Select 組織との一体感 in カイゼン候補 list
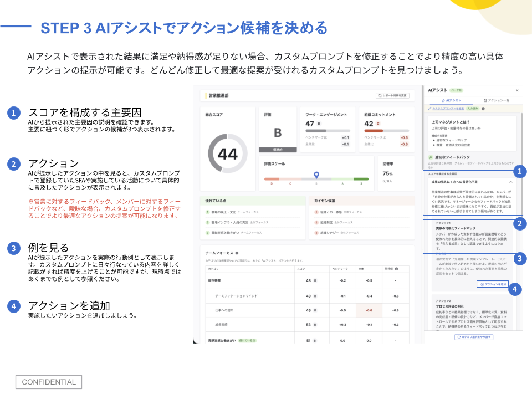This screenshot has height=399, width=532. (362, 212)
